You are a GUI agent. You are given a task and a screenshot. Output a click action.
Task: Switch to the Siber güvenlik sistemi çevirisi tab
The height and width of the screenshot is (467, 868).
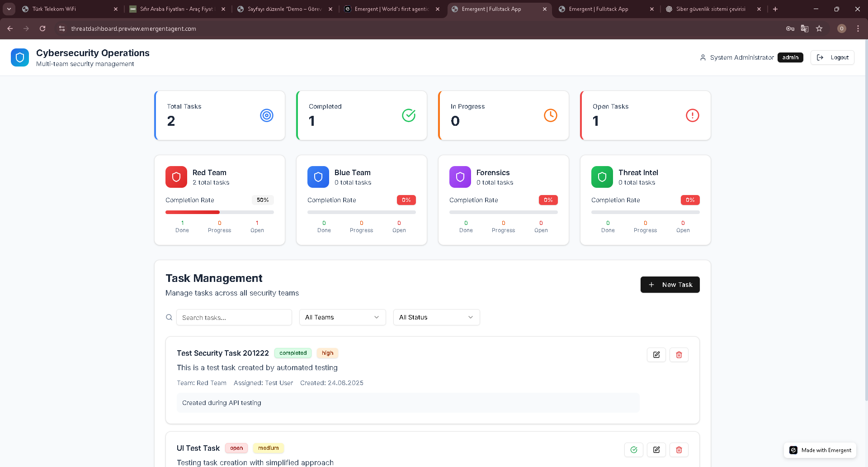710,9
